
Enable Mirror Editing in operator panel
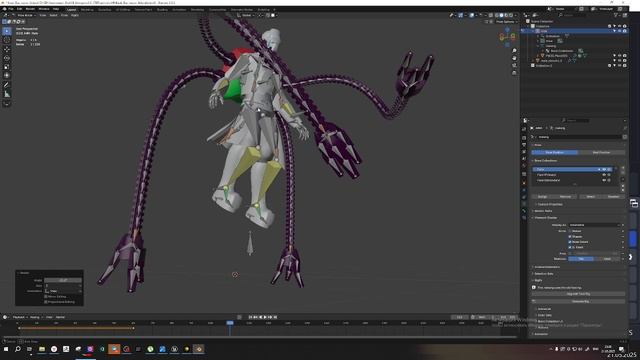pos(46,296)
